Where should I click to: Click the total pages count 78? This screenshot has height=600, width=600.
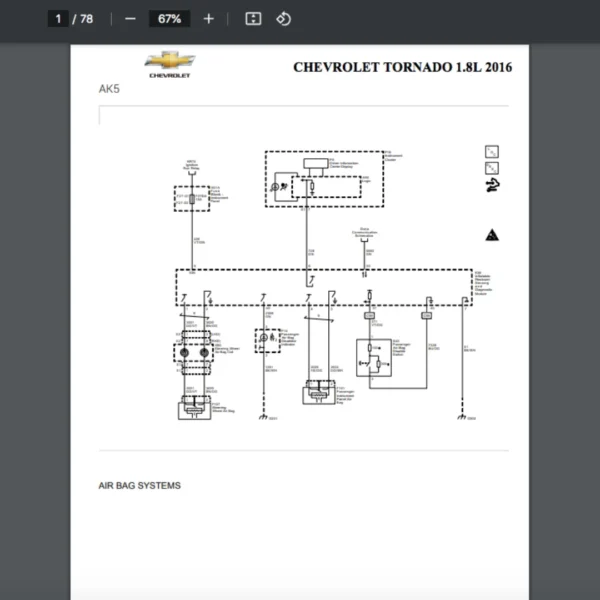pos(86,19)
